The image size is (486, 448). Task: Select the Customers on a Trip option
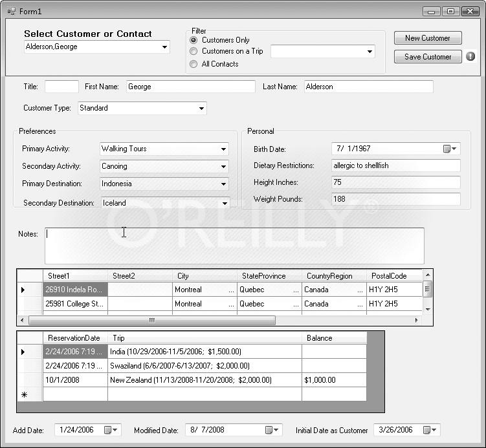point(193,51)
